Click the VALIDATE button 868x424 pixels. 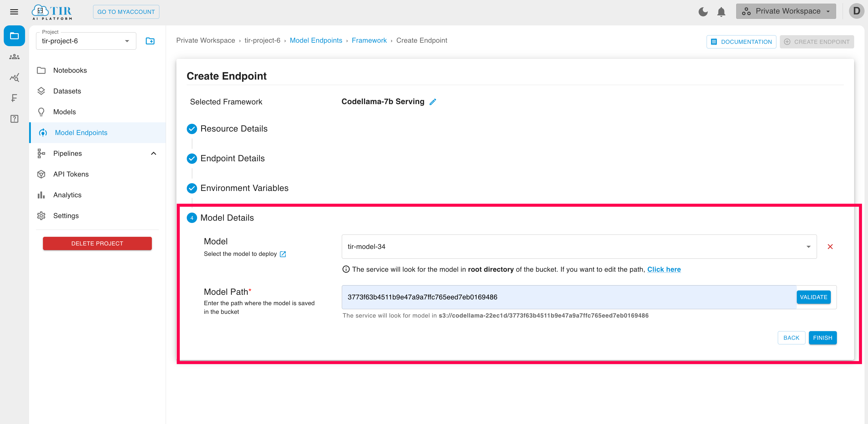[x=814, y=297]
